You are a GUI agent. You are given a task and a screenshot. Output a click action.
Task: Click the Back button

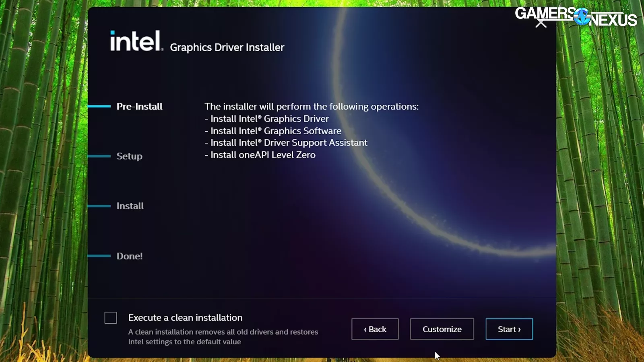pos(375,329)
